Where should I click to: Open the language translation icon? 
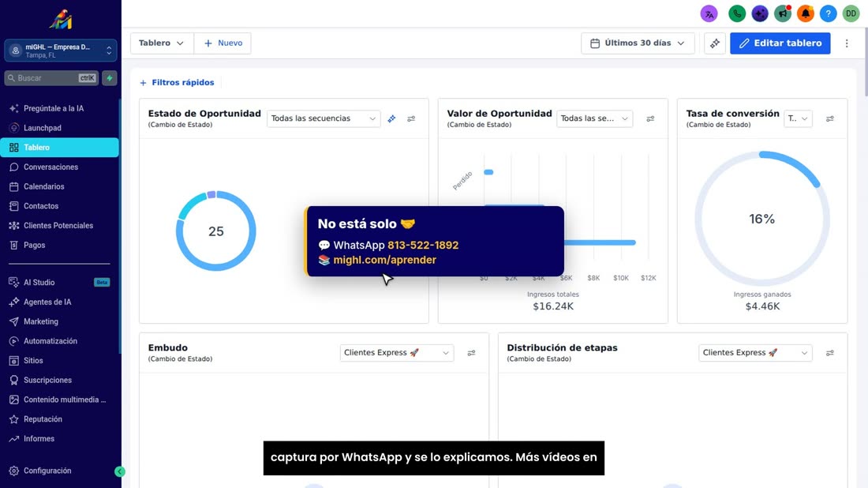click(x=709, y=13)
